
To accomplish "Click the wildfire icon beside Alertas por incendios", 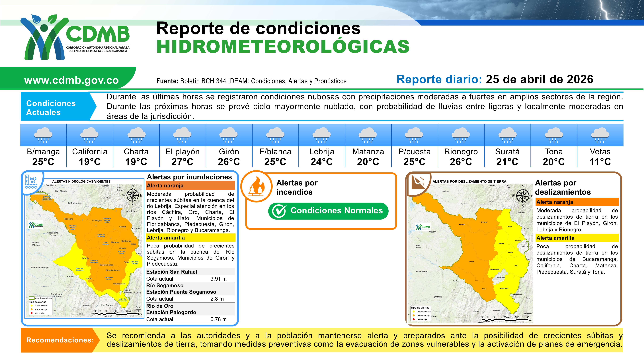I will pos(257,186).
